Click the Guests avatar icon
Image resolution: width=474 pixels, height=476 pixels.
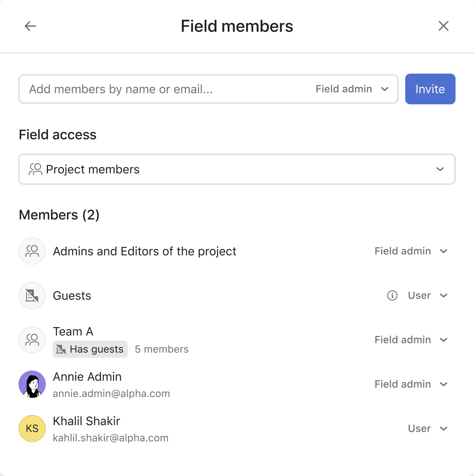pos(32,296)
